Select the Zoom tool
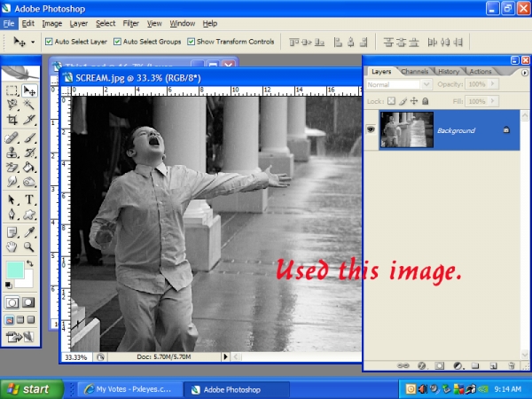 tap(29, 247)
